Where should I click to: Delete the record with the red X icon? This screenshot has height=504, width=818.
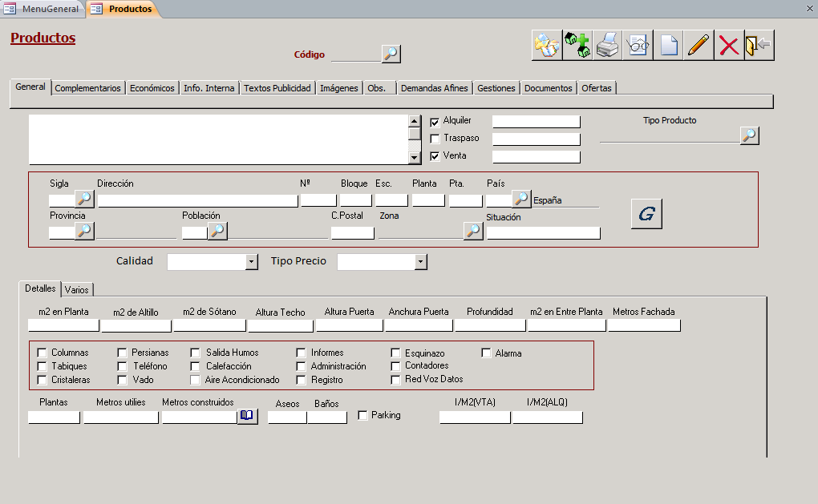coord(729,46)
